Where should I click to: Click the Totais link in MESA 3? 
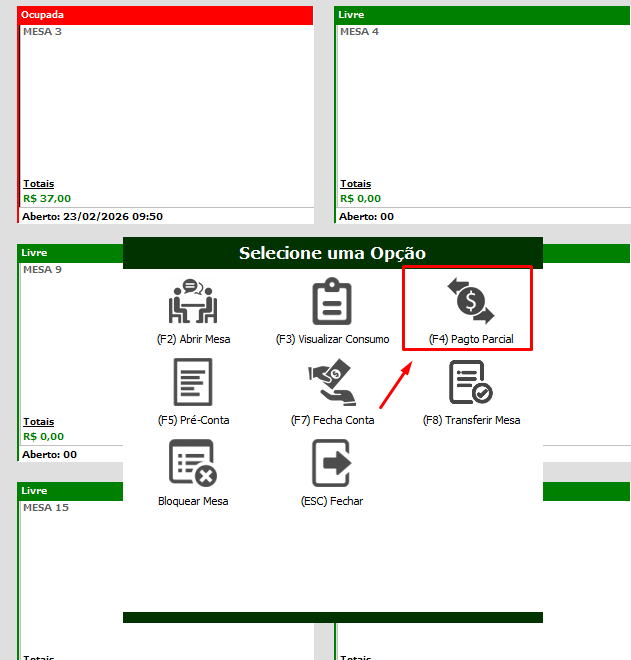(39, 184)
